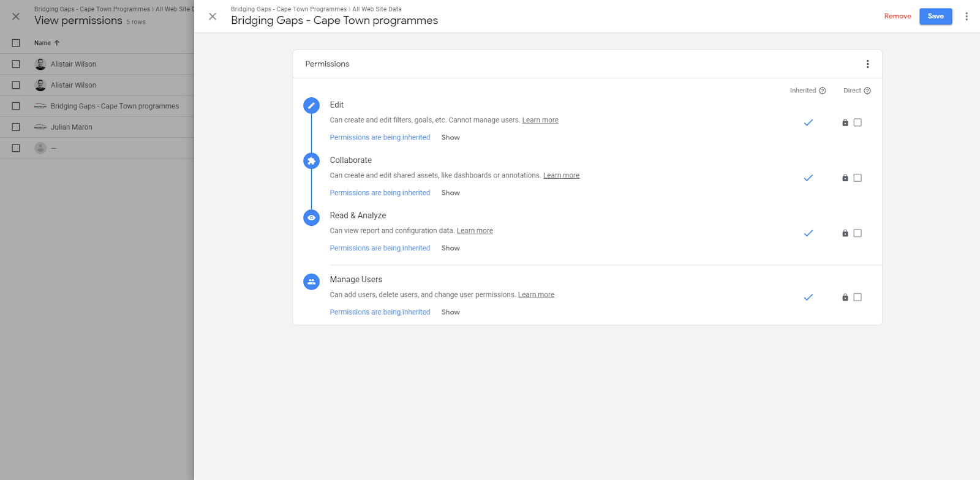The width and height of the screenshot is (980, 480).
Task: Show inherited permissions for Collaborate
Action: [x=451, y=193]
